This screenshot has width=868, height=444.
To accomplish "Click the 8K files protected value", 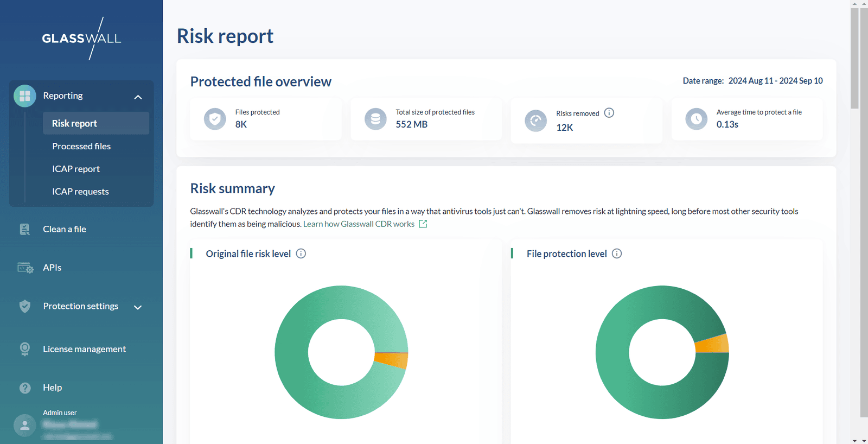I will click(x=241, y=124).
